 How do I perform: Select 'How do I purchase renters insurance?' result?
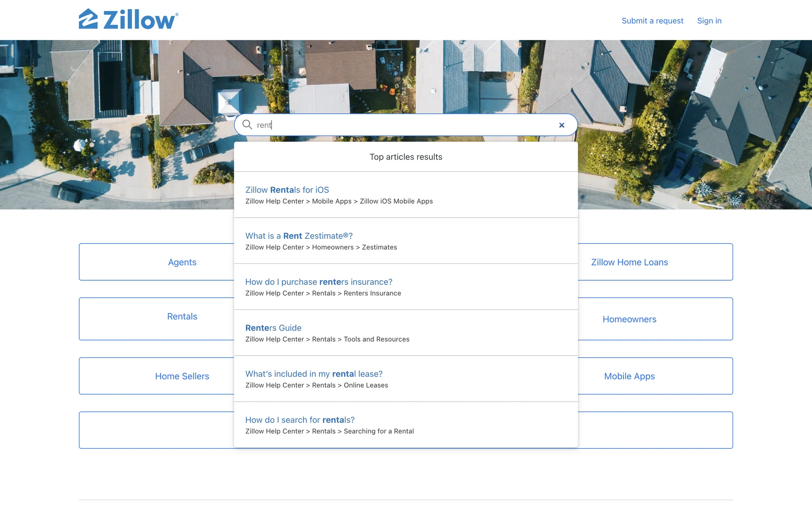pos(318,282)
